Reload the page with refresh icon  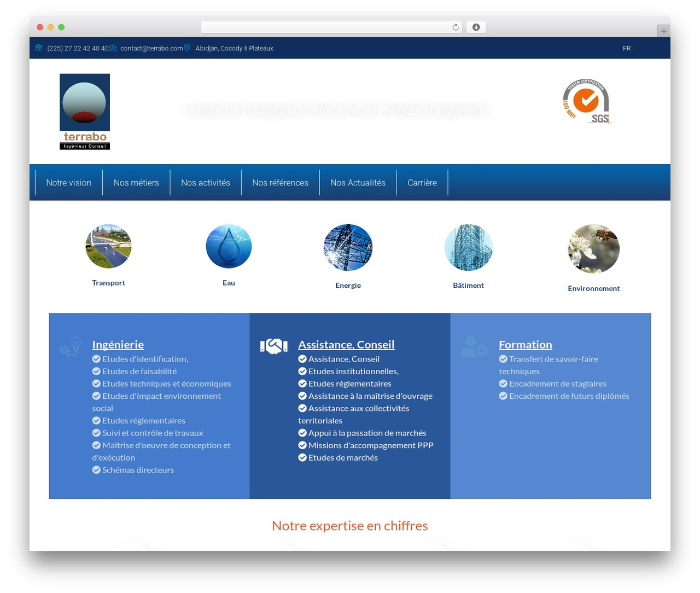[455, 27]
